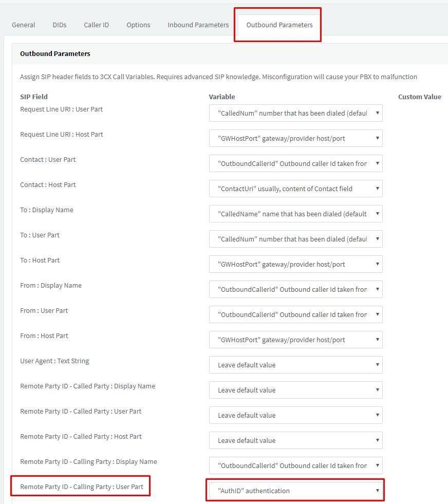Change the From Host Part variable
The width and height of the screenshot is (448, 504).
(x=295, y=340)
